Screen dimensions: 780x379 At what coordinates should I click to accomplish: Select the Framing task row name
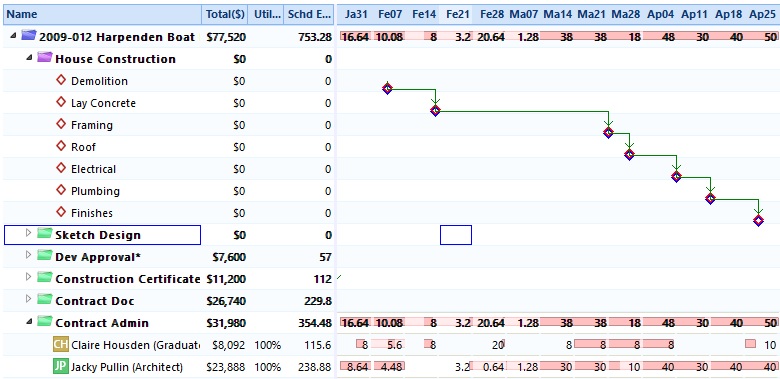coord(92,125)
